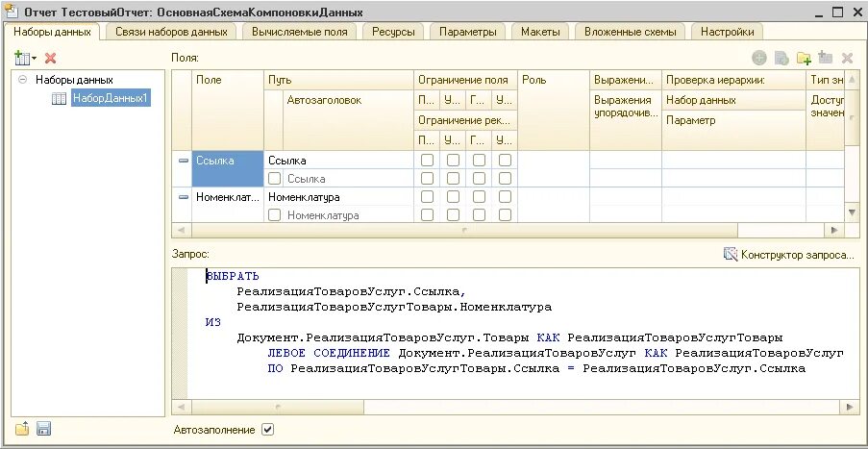Click the add set field icon

pos(826,58)
